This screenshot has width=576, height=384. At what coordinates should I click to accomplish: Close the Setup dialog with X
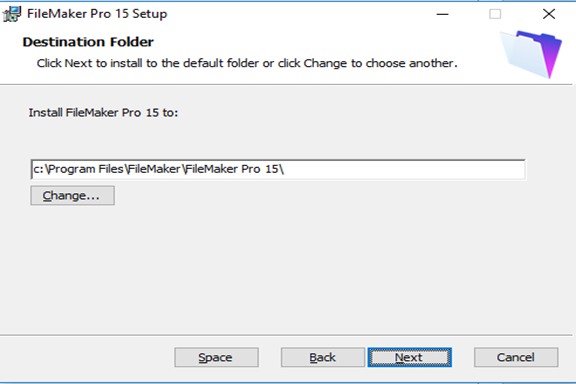click(549, 14)
